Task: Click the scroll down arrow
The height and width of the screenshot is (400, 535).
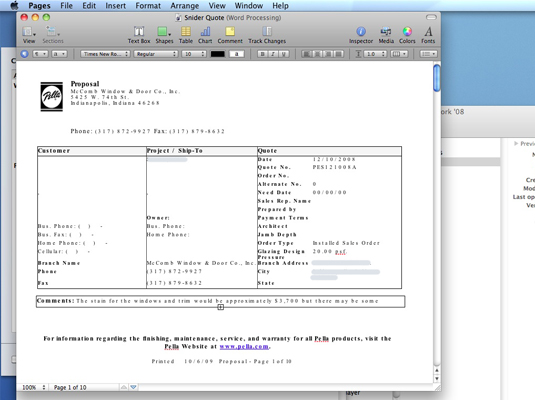Action: pos(436,379)
